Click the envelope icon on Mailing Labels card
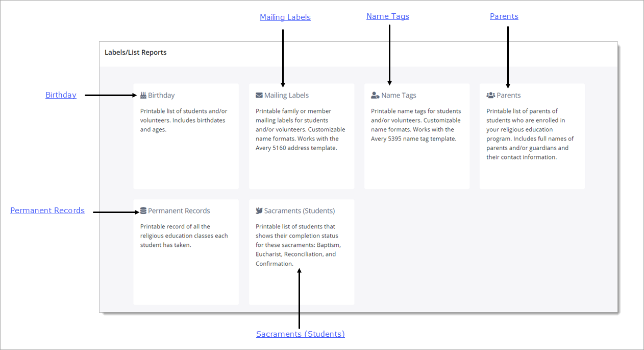 [259, 95]
